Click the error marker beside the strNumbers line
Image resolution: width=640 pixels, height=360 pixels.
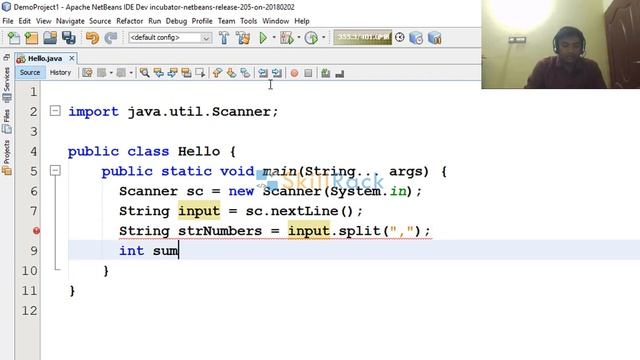[36, 231]
